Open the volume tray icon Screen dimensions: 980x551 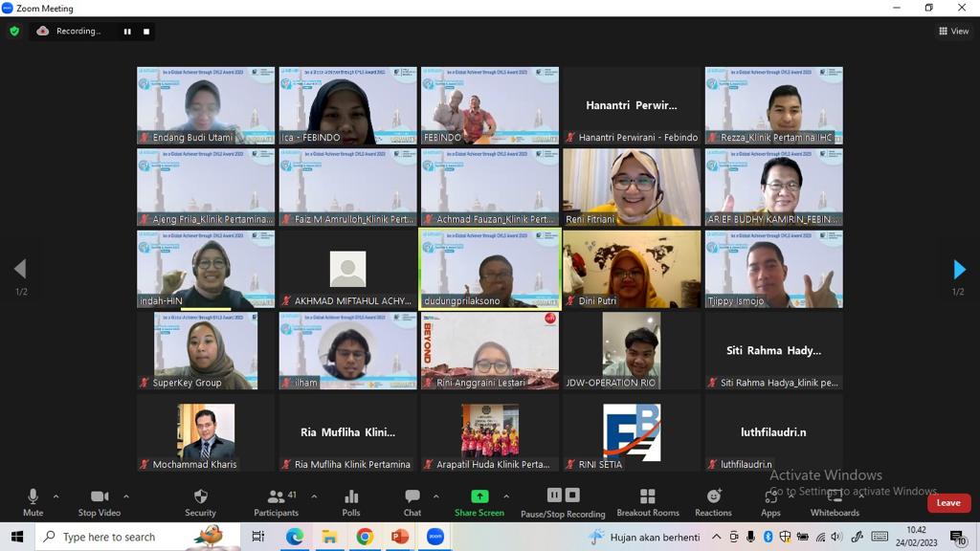[x=836, y=537]
